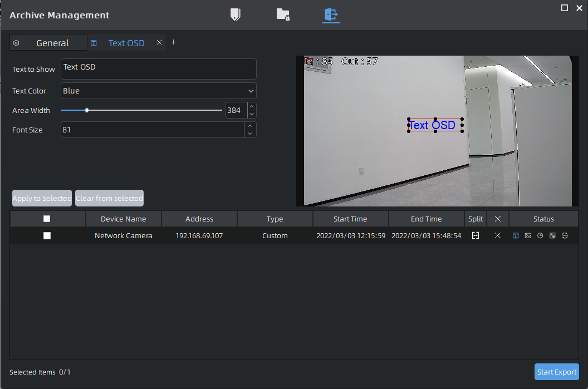Click the clock status icon in row
The height and width of the screenshot is (389, 588).
(x=540, y=235)
